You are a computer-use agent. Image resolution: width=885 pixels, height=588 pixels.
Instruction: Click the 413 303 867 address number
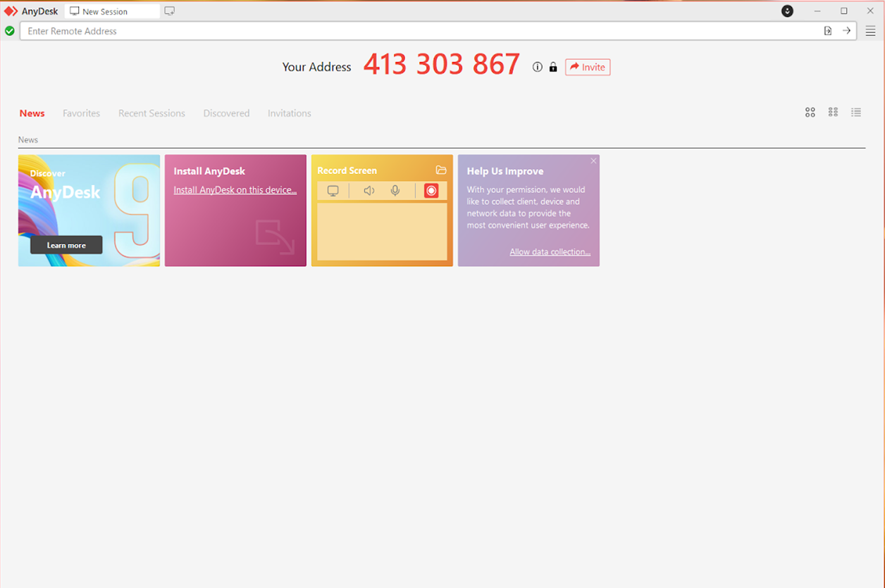click(442, 65)
